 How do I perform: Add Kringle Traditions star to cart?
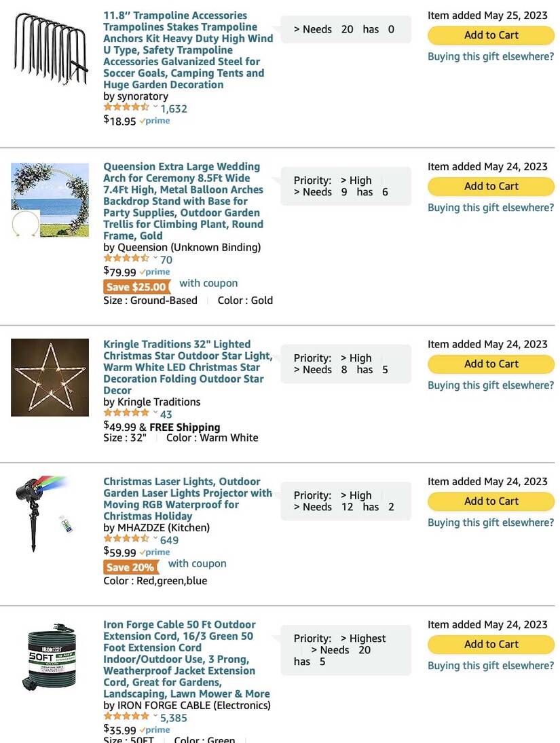point(491,364)
